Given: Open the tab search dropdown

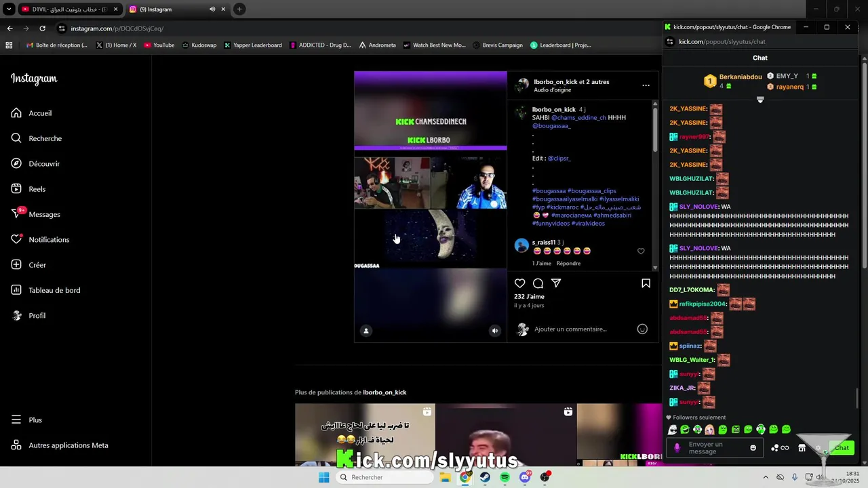Looking at the screenshot, I should tap(9, 9).
